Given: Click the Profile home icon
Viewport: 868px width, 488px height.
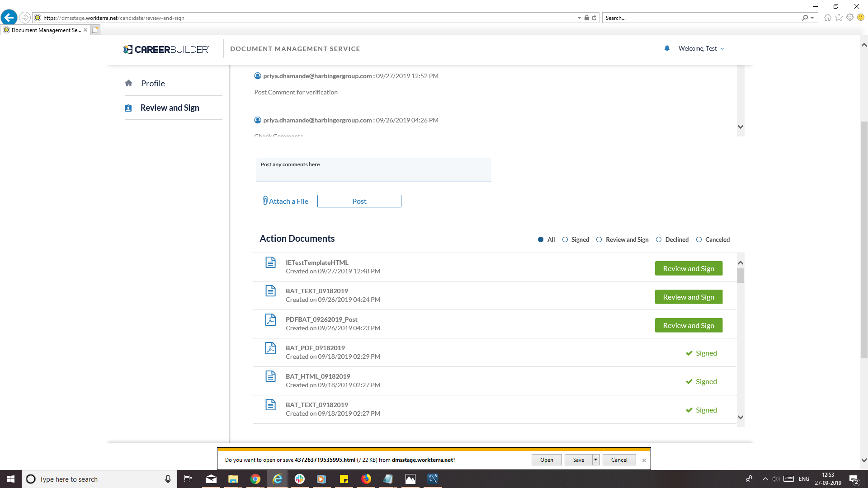Looking at the screenshot, I should coord(129,83).
